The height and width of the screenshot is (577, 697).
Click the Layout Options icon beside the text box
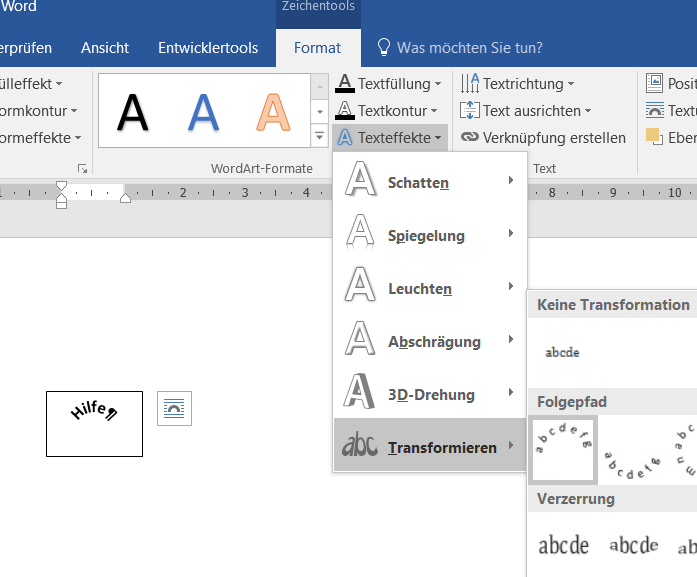(174, 408)
